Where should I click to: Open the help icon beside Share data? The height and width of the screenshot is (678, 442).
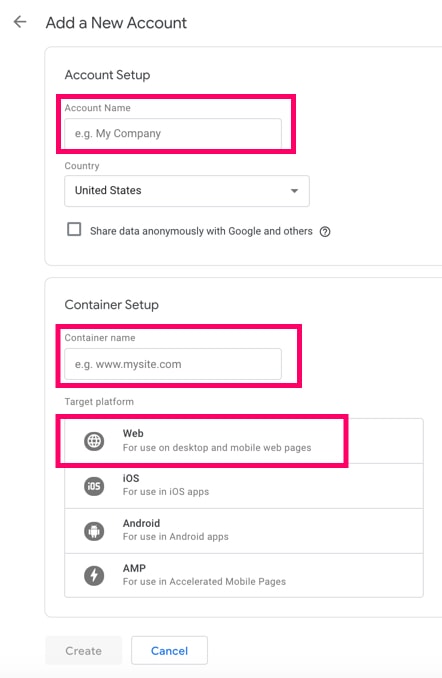[325, 232]
